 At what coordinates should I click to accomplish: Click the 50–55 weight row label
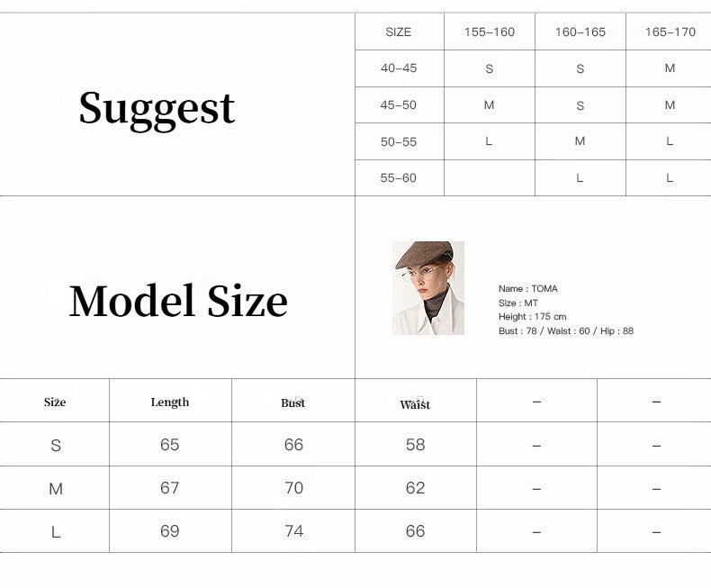(398, 141)
